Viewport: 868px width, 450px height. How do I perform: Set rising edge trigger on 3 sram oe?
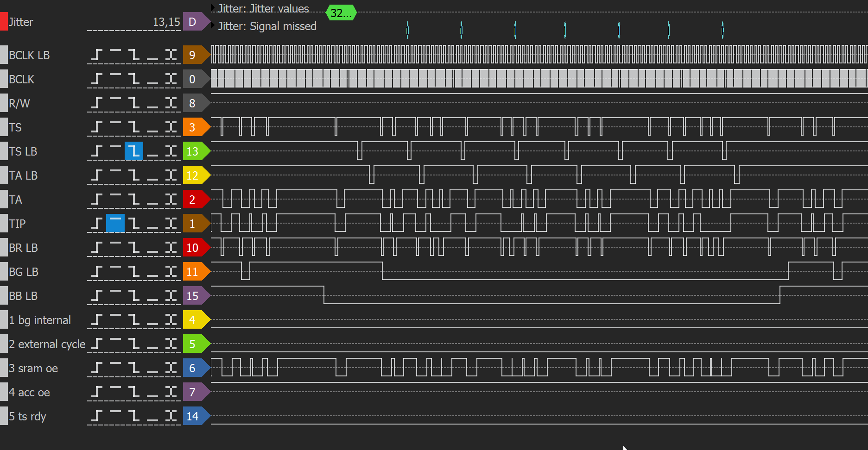point(96,368)
